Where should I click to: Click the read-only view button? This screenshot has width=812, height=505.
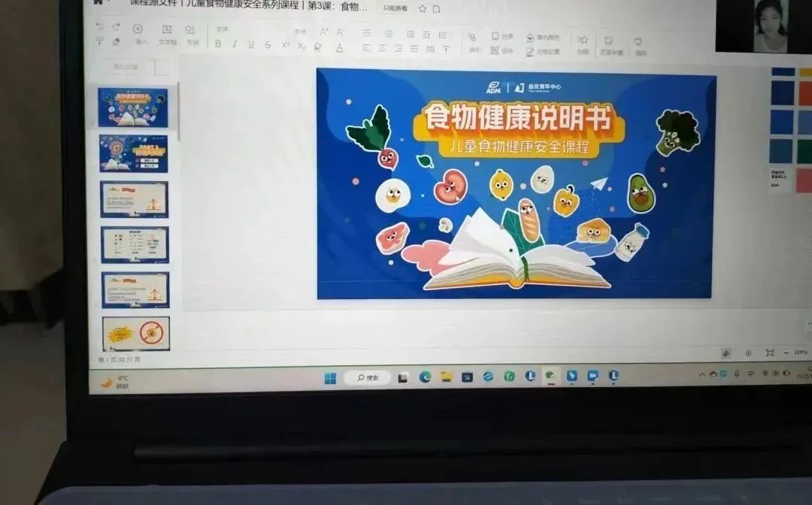[395, 8]
